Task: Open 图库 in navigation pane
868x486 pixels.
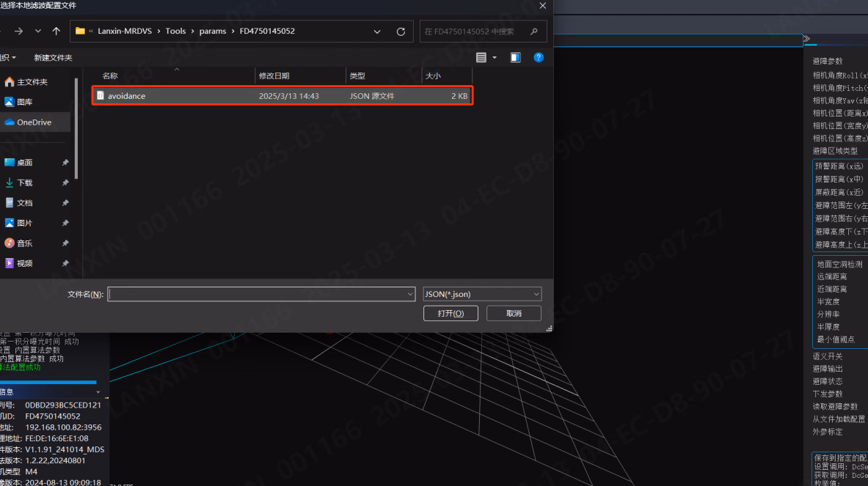Action: [24, 102]
